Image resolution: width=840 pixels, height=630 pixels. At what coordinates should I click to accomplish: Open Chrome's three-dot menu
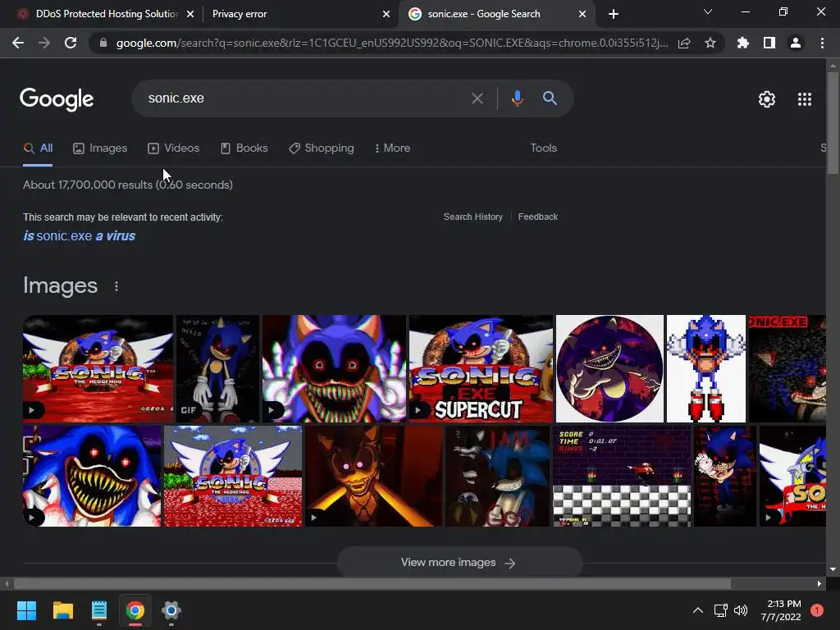[x=822, y=43]
